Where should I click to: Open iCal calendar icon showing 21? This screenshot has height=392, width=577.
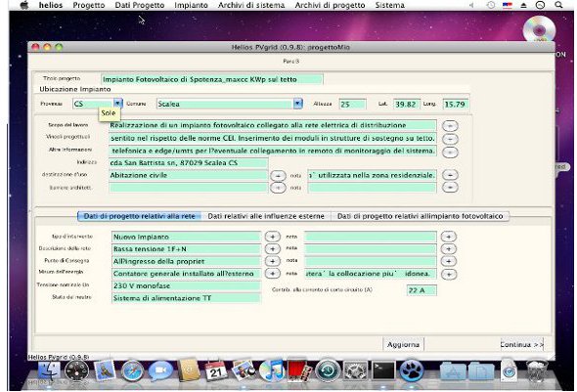tap(216, 371)
